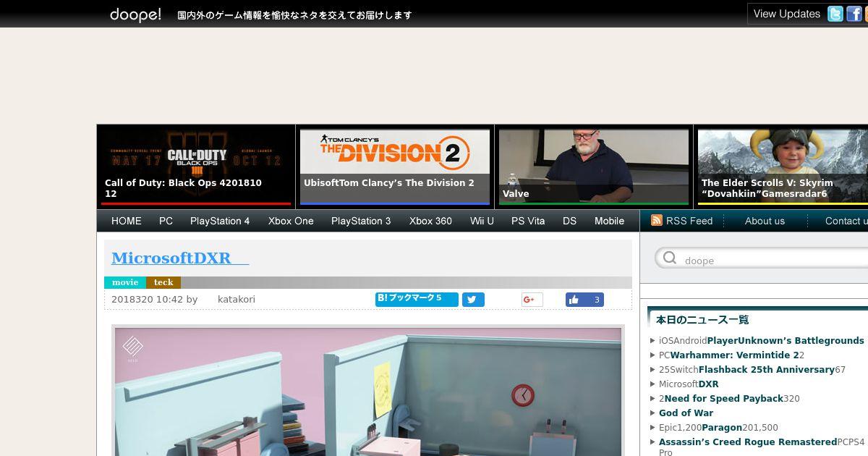Select PlayStation 3 navigation item
868x456 pixels.
(x=361, y=221)
